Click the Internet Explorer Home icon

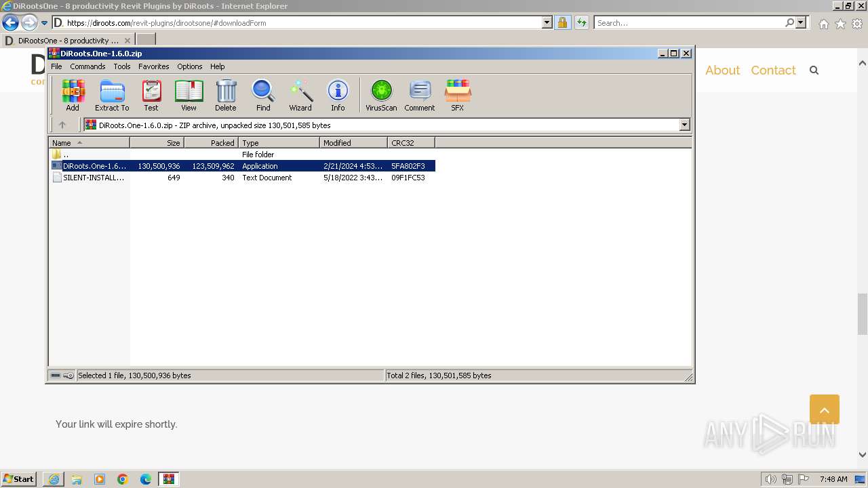[823, 24]
